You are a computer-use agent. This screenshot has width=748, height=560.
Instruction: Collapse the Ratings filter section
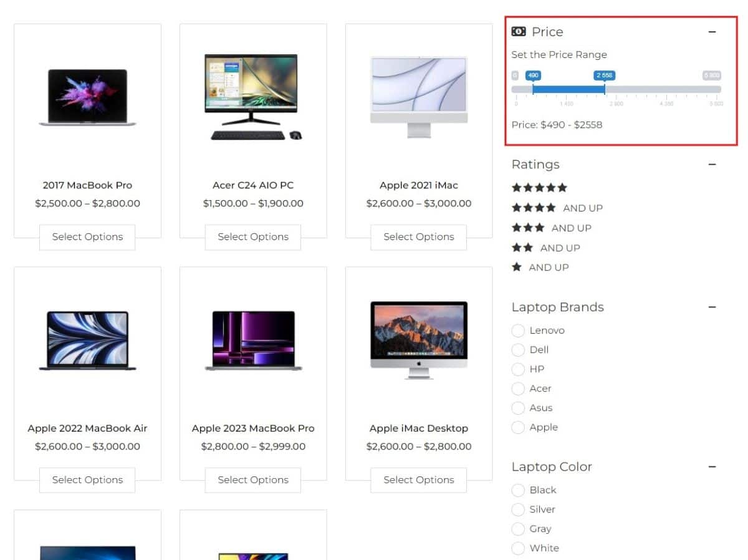tap(712, 165)
